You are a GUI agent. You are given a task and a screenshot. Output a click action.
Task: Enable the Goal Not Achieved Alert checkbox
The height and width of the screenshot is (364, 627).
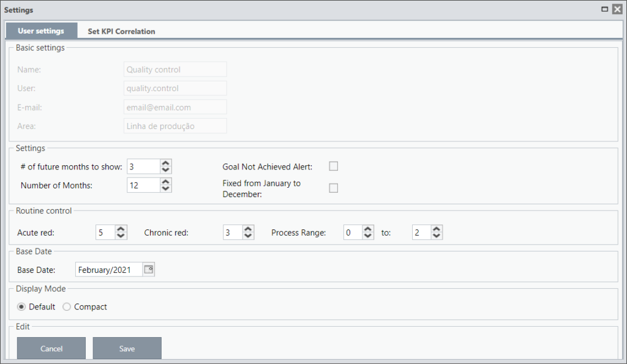(x=334, y=166)
